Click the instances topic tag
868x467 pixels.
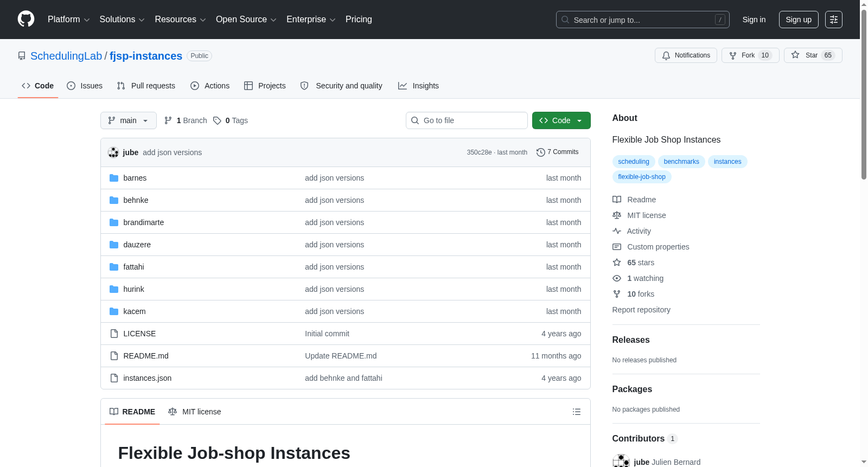[727, 162]
